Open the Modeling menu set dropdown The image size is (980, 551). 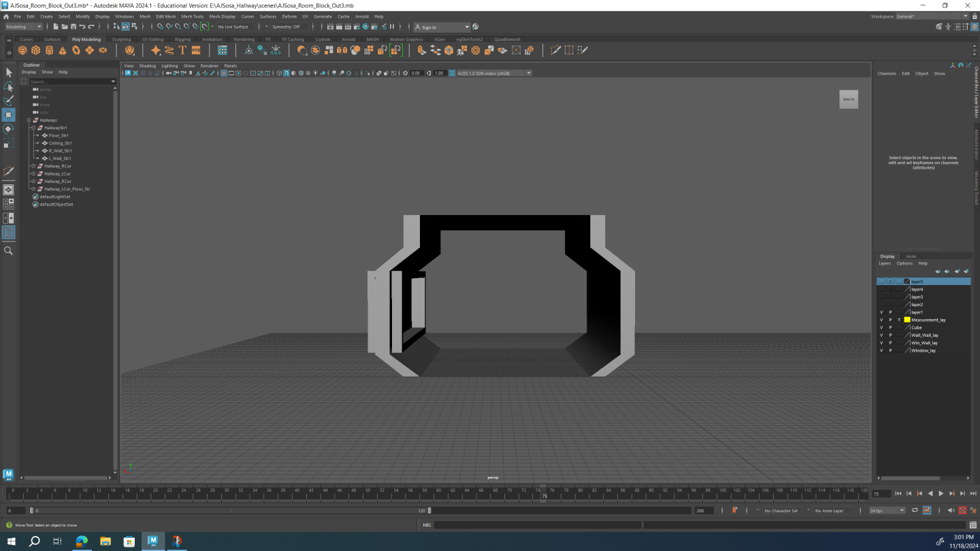pyautogui.click(x=24, y=27)
